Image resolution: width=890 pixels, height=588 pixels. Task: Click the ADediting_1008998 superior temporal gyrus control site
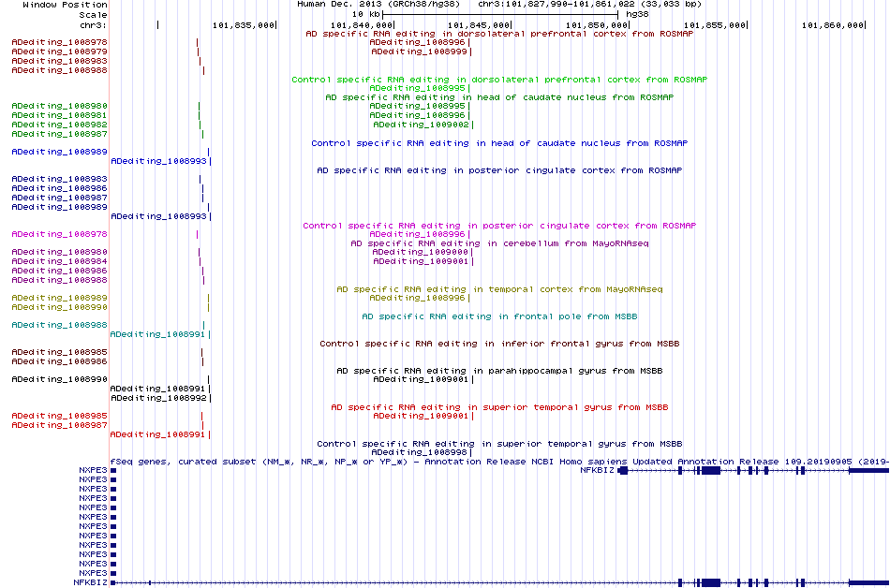420,452
